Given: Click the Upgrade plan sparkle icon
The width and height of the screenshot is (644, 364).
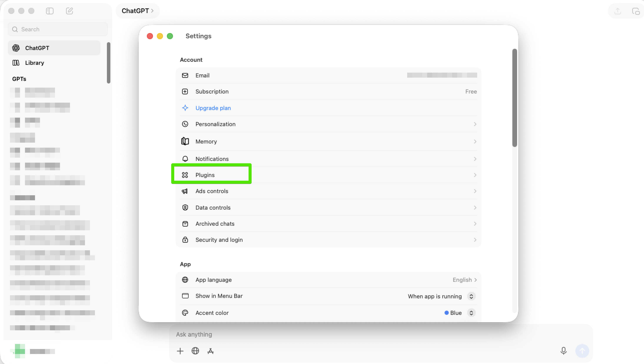Looking at the screenshot, I should (185, 108).
